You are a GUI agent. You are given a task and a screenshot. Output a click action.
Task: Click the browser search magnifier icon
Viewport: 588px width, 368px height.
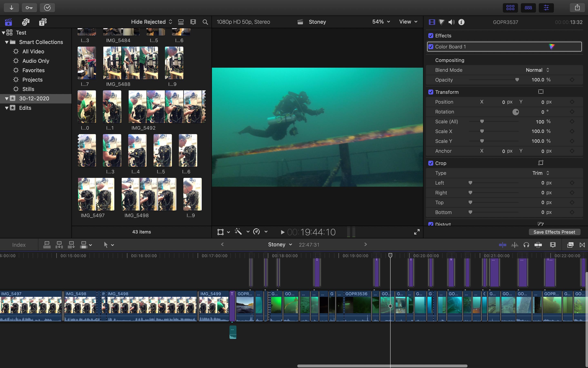coord(205,22)
